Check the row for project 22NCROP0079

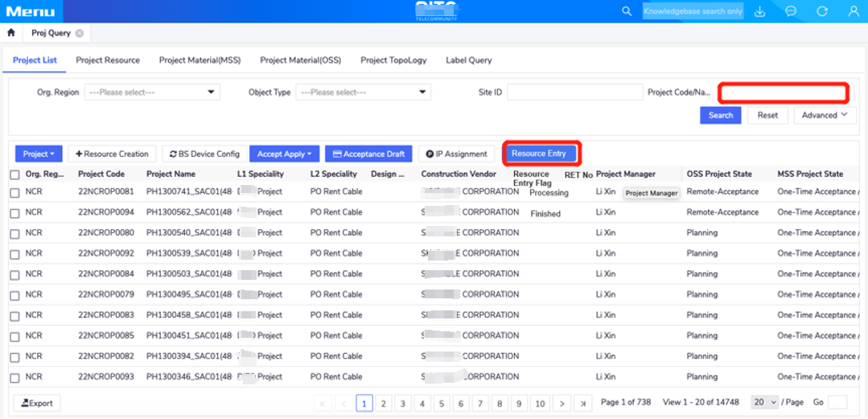click(x=15, y=296)
